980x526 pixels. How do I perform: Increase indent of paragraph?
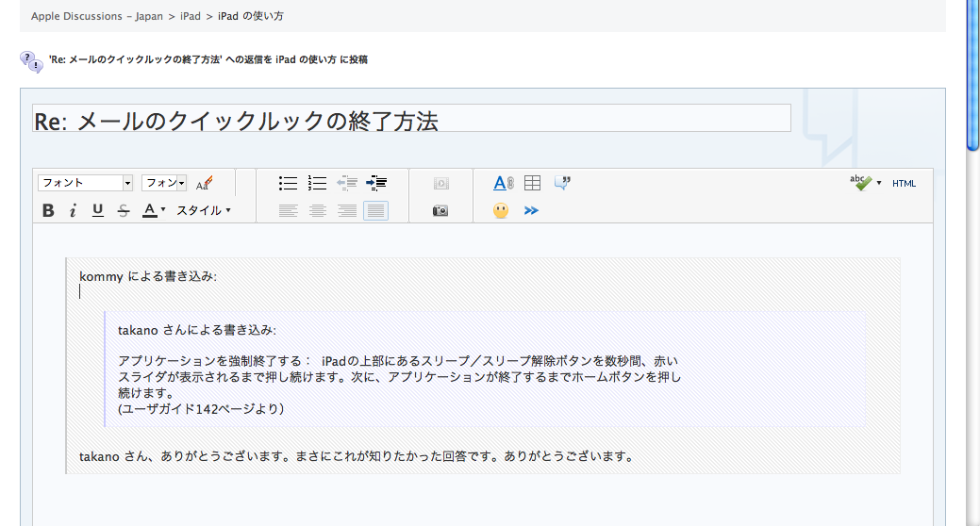pos(376,183)
